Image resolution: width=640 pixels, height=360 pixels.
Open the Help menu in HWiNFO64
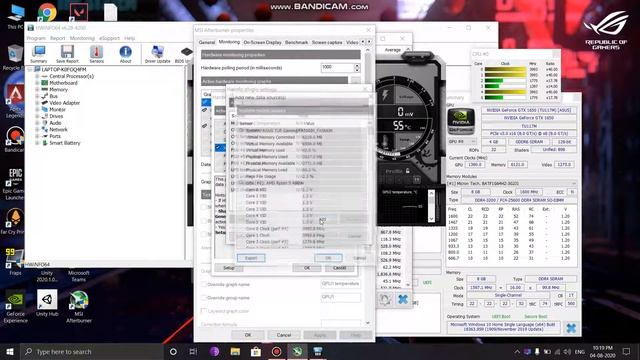pos(129,38)
